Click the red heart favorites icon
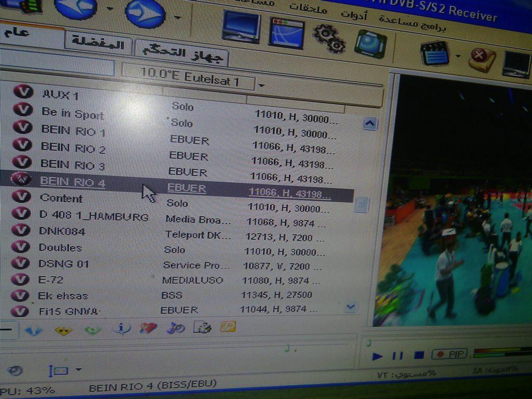The image size is (532, 399). (x=148, y=328)
